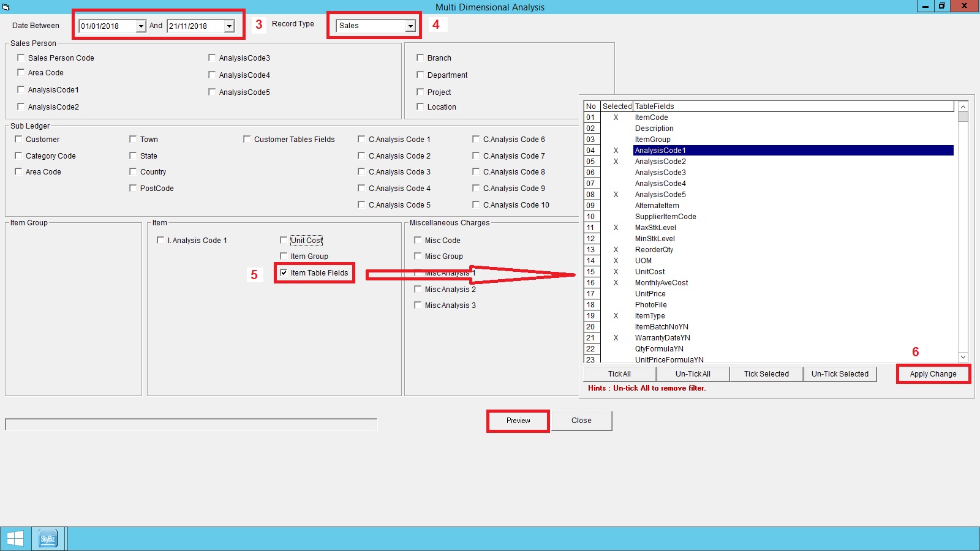Untick the Item Table Fields checkbox
Screen dimensions: 980x551
pyautogui.click(x=284, y=272)
